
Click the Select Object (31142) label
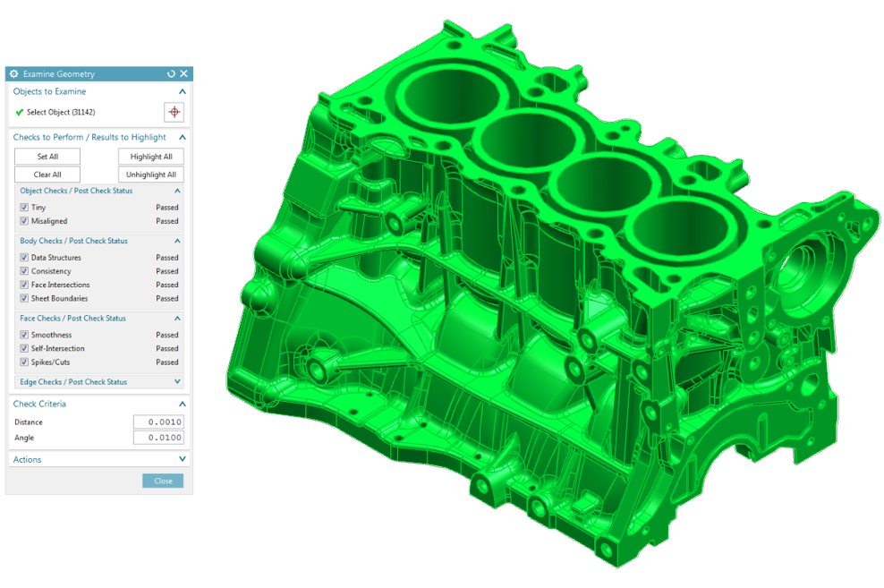(x=61, y=112)
